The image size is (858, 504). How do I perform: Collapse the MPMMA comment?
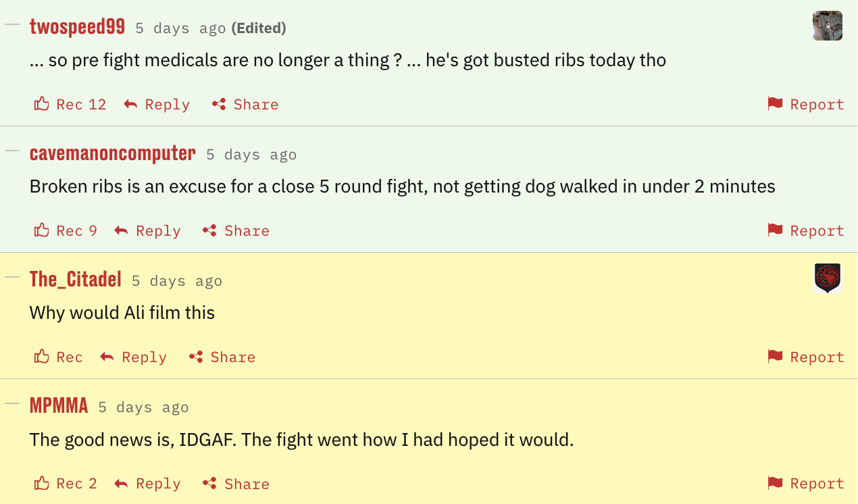12,403
